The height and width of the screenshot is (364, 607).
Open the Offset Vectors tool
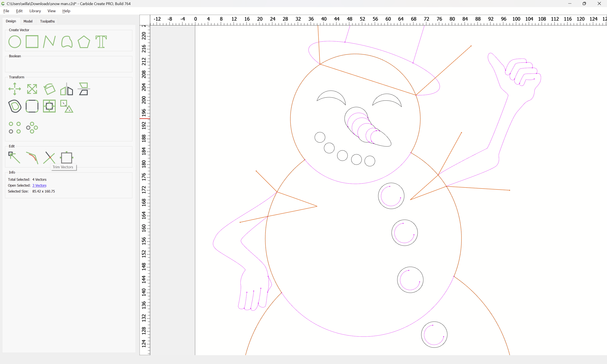click(x=15, y=106)
